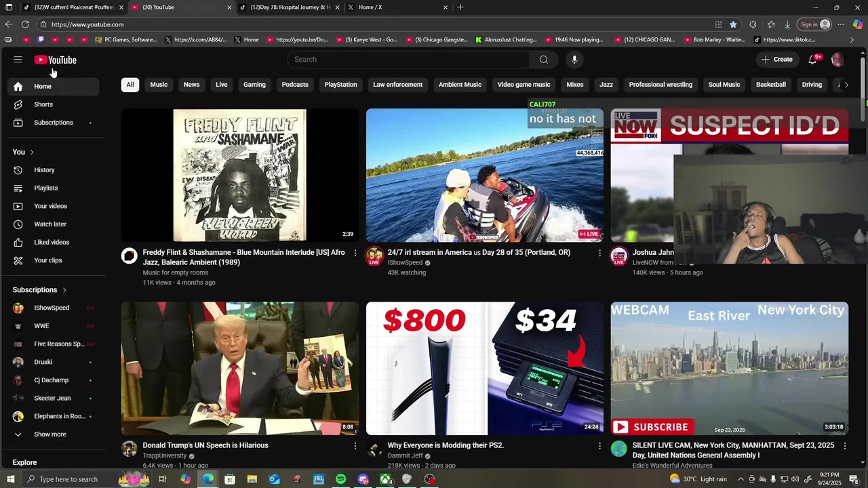Open the YouTube account avatar menu
Screen dimensions: 868x488
click(837, 60)
